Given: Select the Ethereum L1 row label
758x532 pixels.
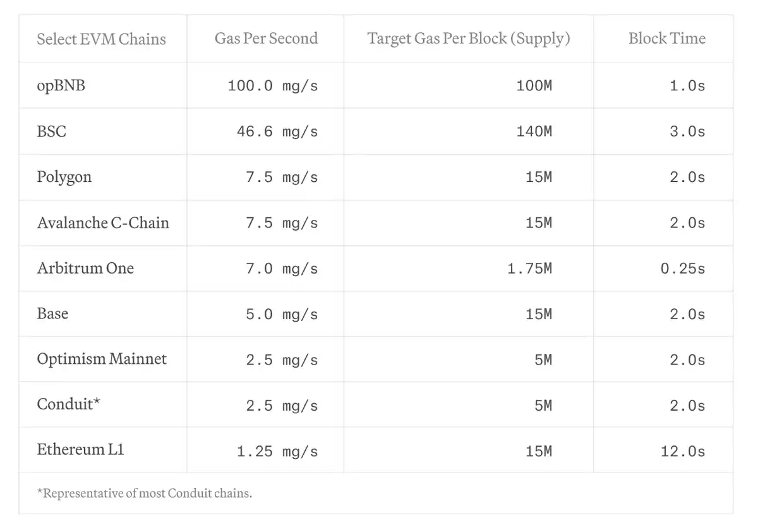Looking at the screenshot, I should [80, 450].
